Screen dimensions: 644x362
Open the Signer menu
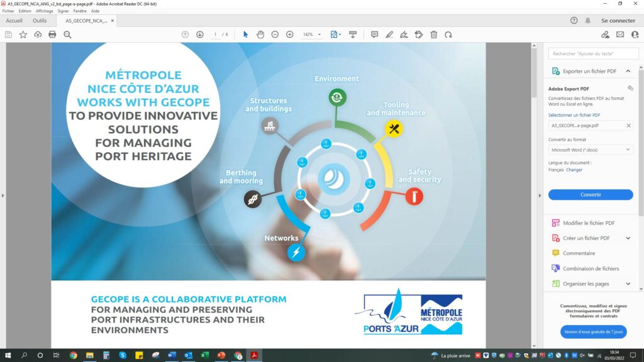[64, 11]
